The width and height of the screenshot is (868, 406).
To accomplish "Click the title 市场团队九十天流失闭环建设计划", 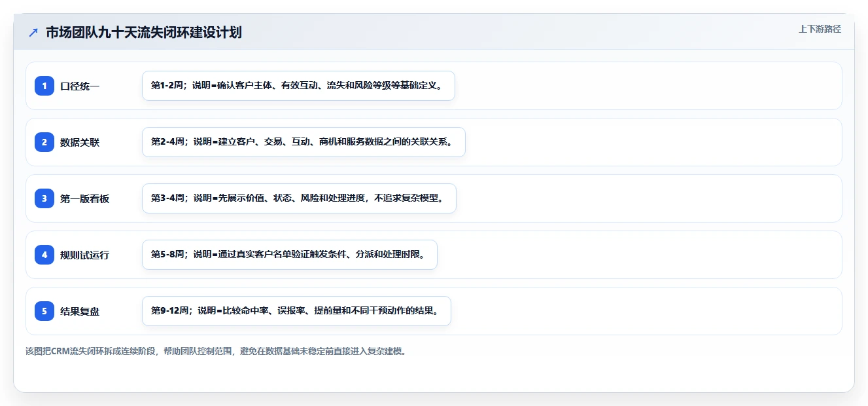I will [144, 33].
